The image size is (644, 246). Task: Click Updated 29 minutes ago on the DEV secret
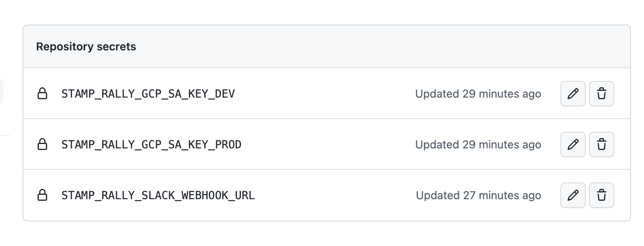478,94
